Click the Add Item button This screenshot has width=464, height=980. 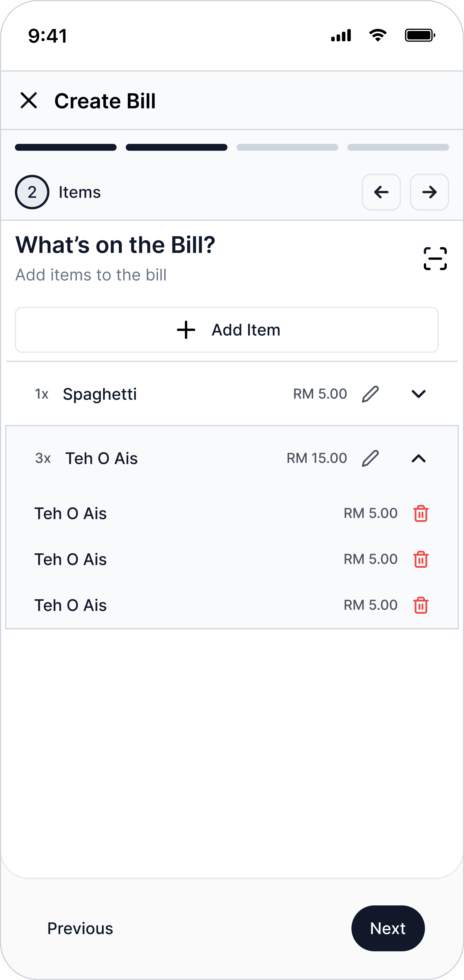coord(227,330)
